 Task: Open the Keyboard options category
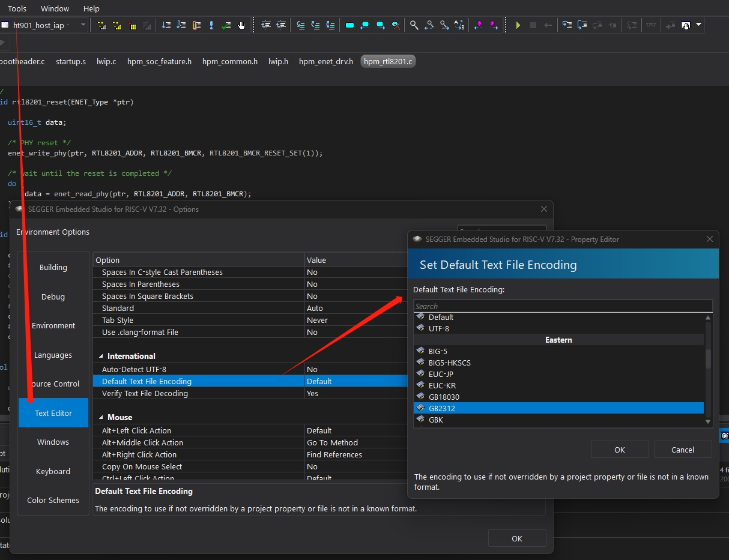pyautogui.click(x=53, y=471)
